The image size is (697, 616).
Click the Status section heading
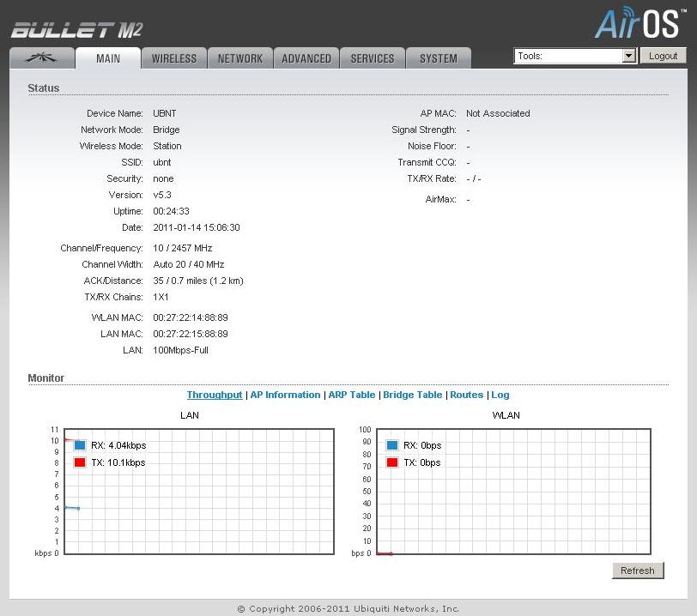coord(44,88)
